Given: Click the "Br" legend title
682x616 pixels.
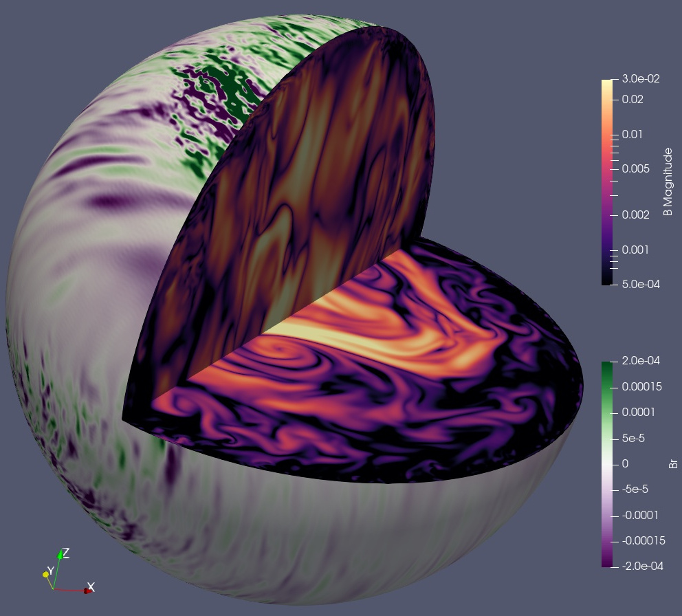Looking at the screenshot, I should (x=673, y=464).
